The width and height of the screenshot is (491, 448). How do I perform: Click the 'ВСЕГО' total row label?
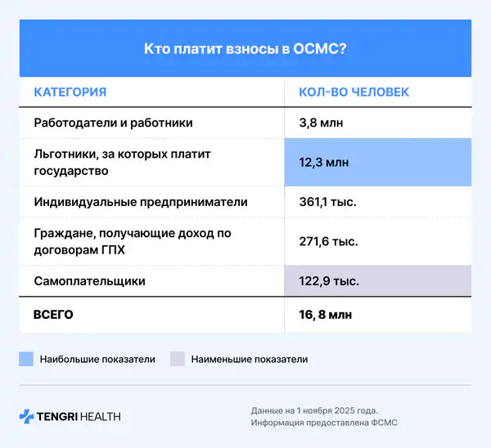pyautogui.click(x=55, y=313)
